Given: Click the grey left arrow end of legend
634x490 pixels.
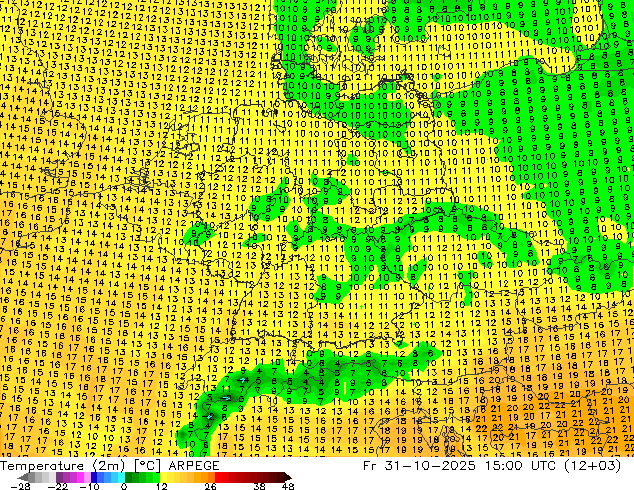Looking at the screenshot, I should tap(23, 477).
